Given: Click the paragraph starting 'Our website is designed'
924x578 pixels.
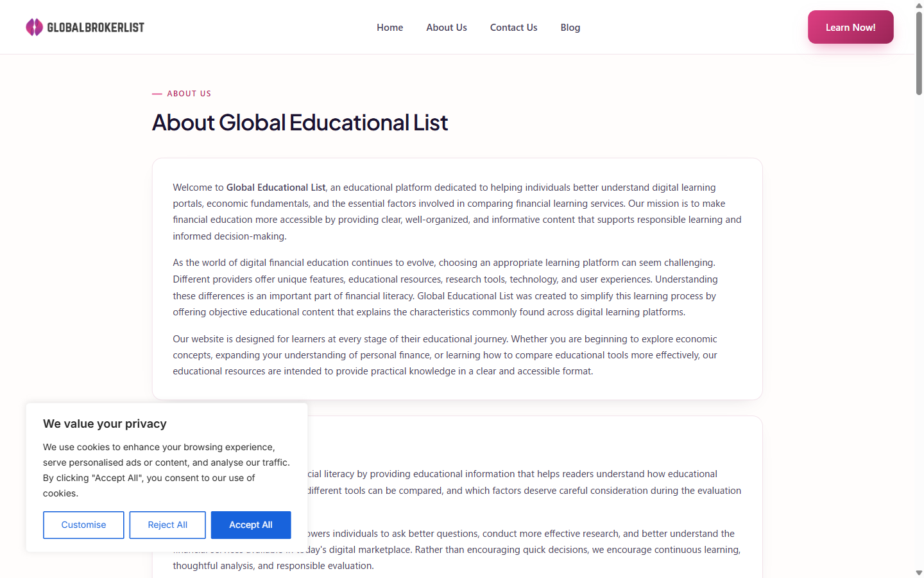Looking at the screenshot, I should [445, 355].
